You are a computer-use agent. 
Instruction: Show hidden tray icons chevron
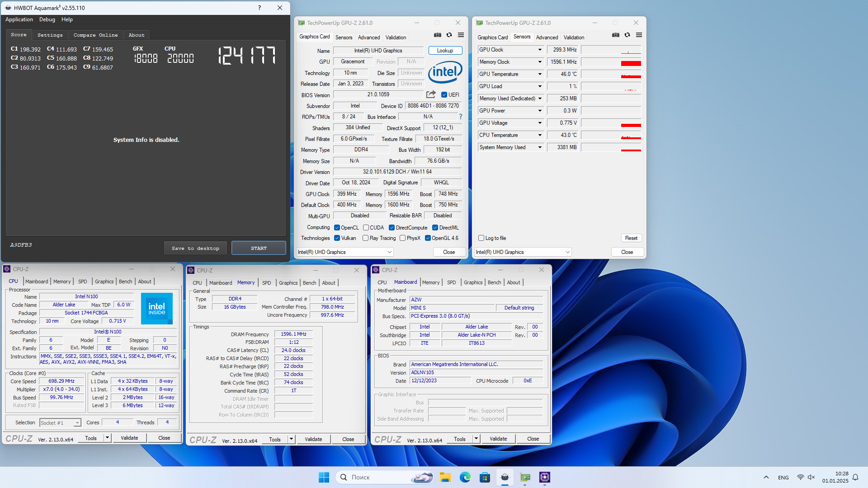click(766, 477)
